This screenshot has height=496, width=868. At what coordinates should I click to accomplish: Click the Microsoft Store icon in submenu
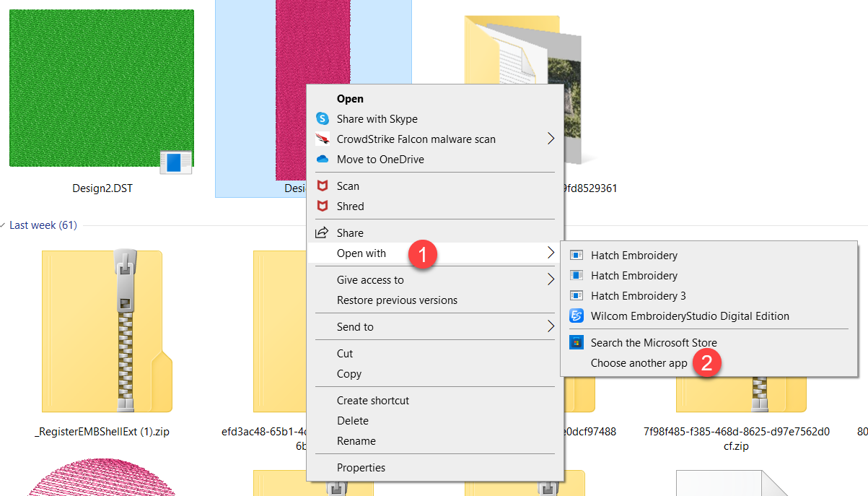coord(577,343)
